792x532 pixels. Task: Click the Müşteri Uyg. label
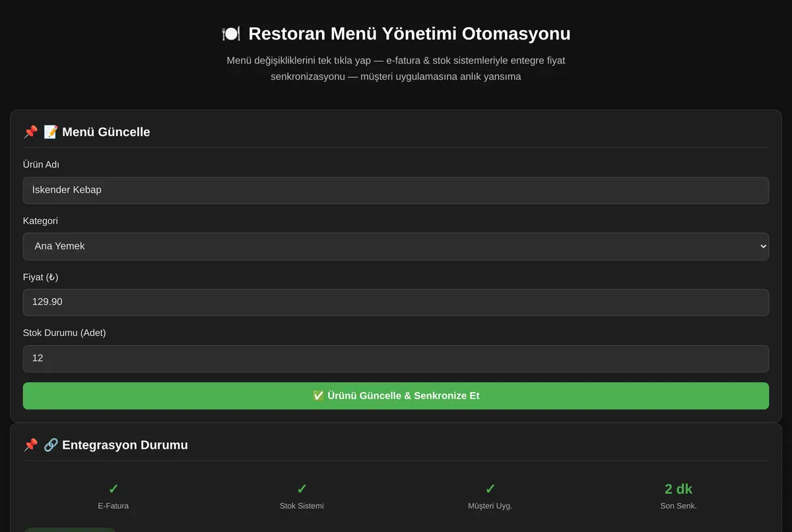[490, 506]
